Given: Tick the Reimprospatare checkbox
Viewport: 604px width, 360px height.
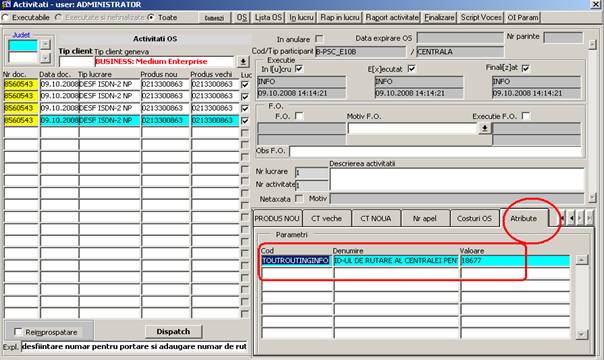Looking at the screenshot, I should tap(18, 332).
